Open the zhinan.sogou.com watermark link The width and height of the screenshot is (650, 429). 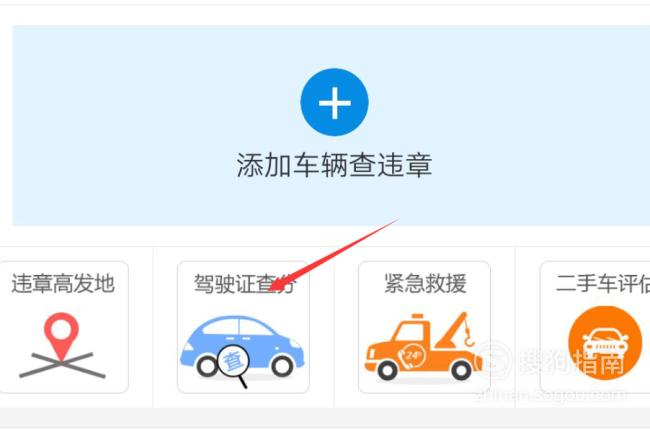550,395
